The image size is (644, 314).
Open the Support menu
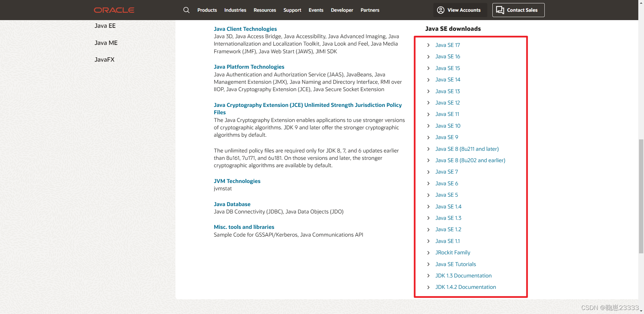[x=292, y=10]
